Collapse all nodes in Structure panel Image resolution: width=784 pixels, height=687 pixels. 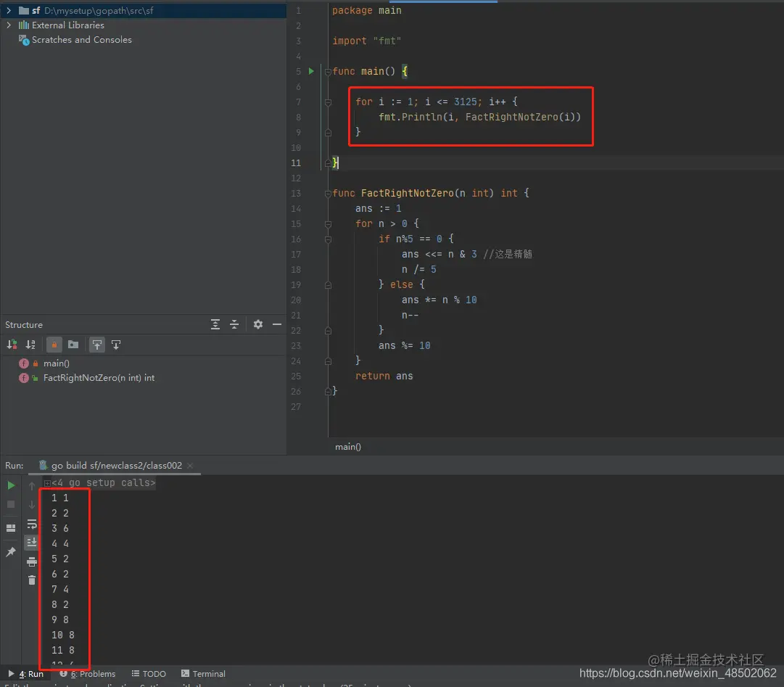click(x=234, y=324)
